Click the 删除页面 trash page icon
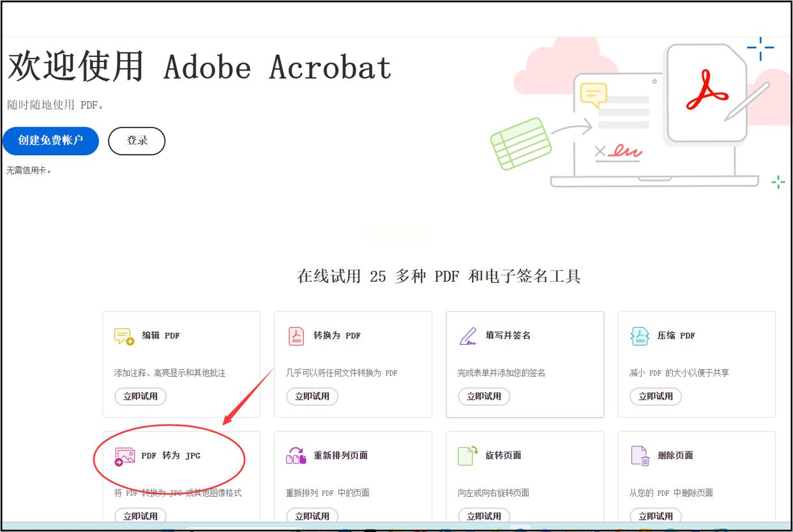793x532 pixels. tap(640, 456)
